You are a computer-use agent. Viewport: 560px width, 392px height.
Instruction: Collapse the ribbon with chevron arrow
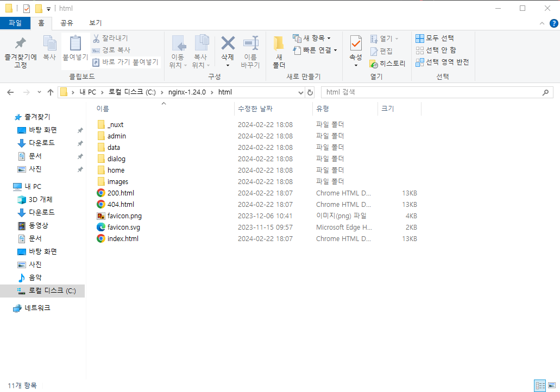pos(542,23)
